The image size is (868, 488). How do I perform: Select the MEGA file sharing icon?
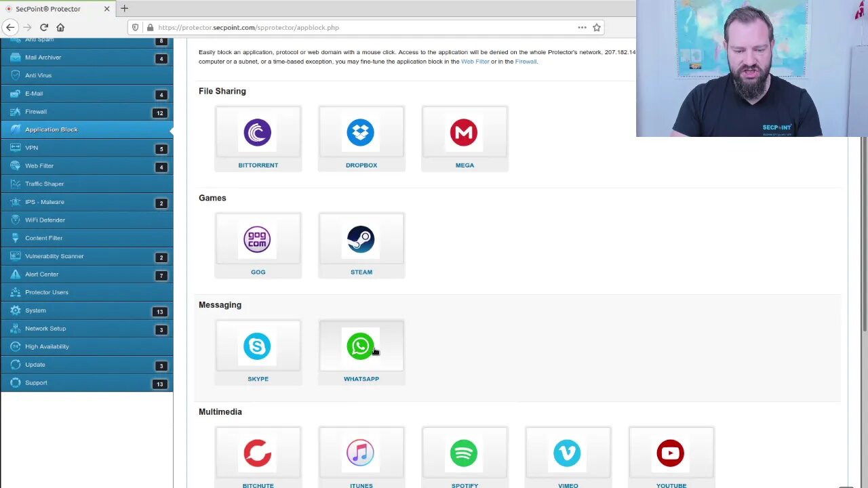(x=464, y=133)
